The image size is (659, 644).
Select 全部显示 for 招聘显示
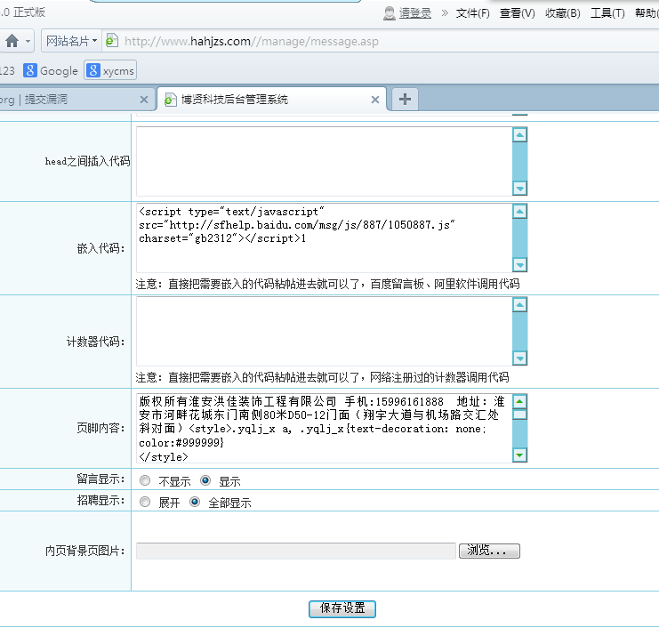(x=195, y=502)
